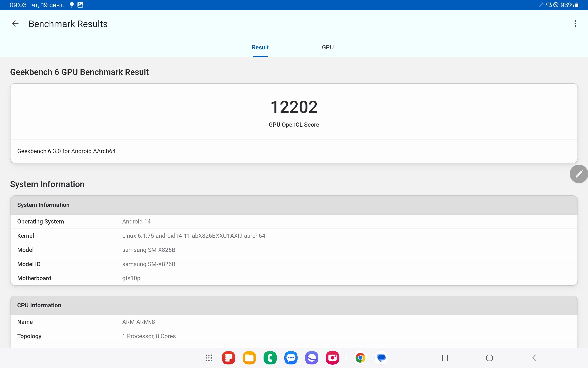
Task: Tap the System Information table header
Action: click(x=294, y=205)
